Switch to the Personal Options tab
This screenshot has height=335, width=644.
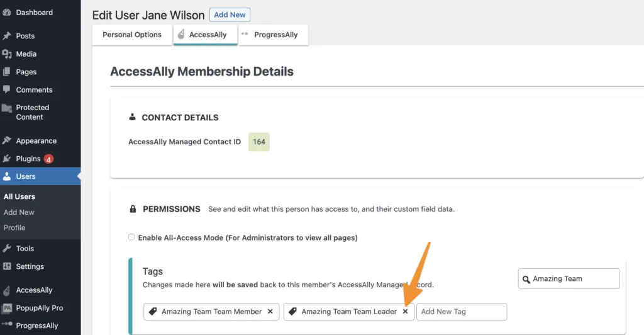point(132,35)
